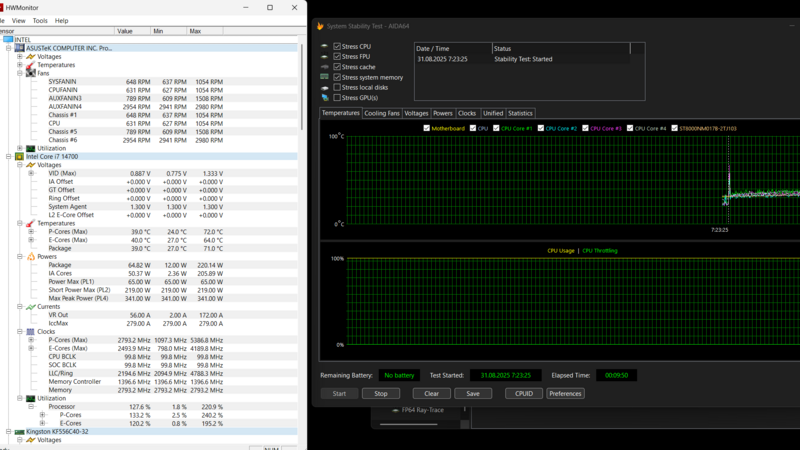Uncheck the Stress FPU option
This screenshot has width=800, height=450.
pyautogui.click(x=337, y=57)
